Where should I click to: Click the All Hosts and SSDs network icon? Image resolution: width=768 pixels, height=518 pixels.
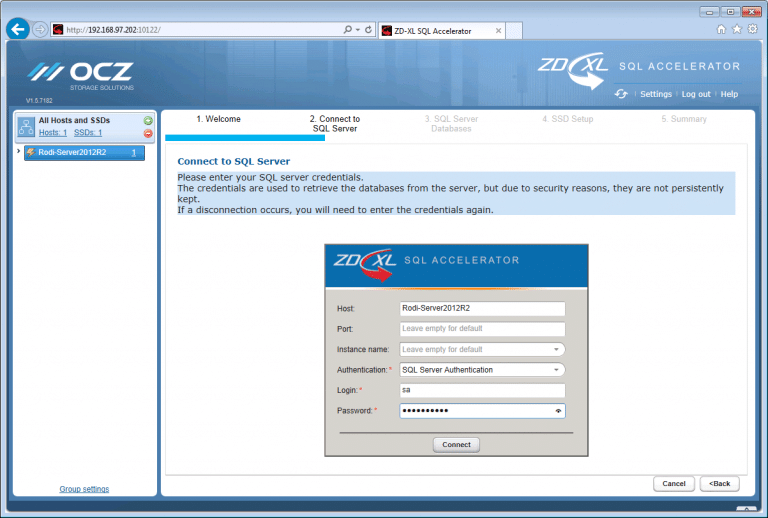(26, 126)
